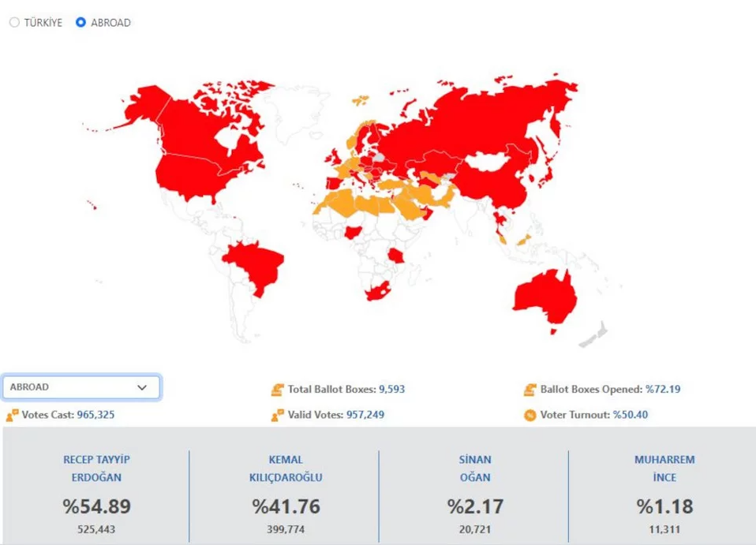Image resolution: width=756 pixels, height=545 pixels.
Task: Select the TÜRKİYE radio button
Action: point(14,23)
